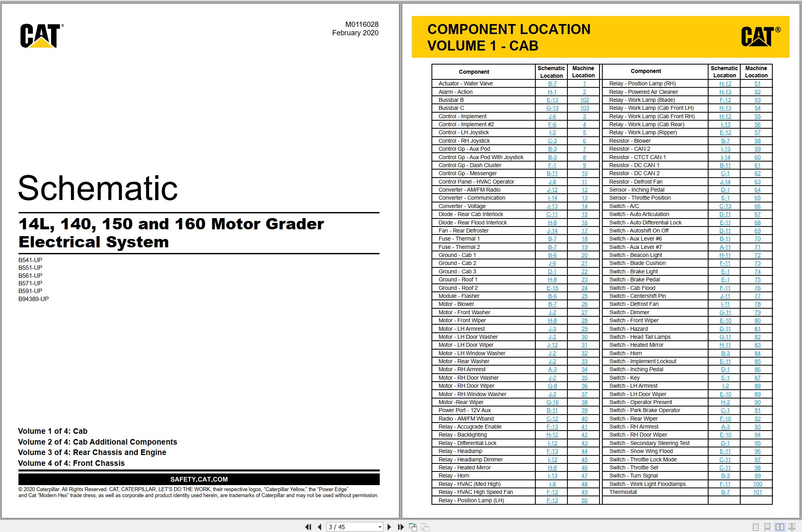Open the page number dropdown

click(x=380, y=527)
